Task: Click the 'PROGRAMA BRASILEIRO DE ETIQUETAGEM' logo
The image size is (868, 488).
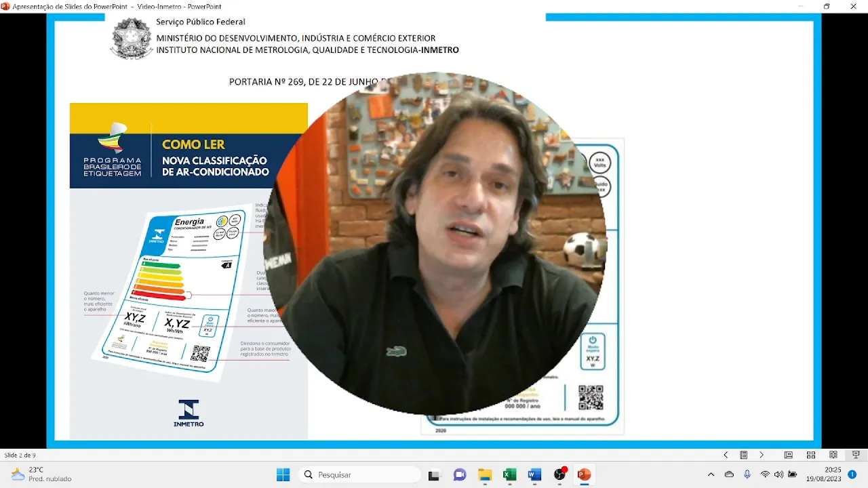Action: pos(113,150)
